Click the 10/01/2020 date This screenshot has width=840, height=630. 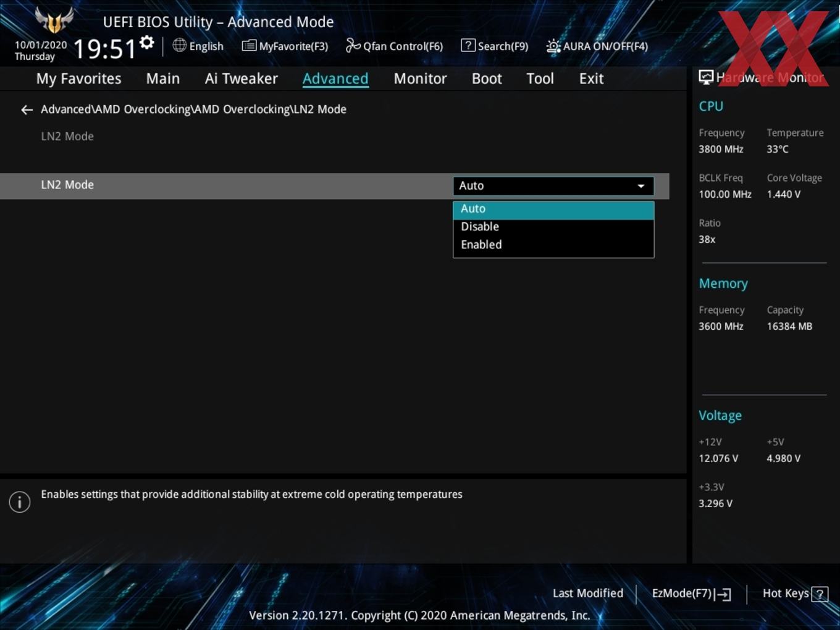click(41, 45)
